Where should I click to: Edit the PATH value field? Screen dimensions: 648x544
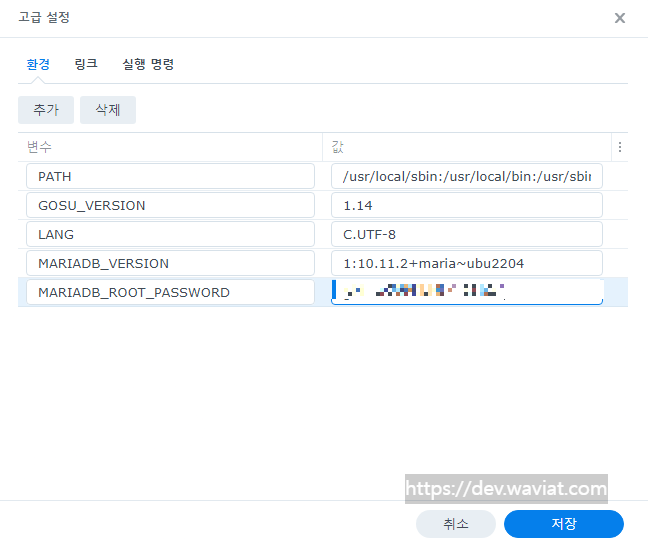467,177
